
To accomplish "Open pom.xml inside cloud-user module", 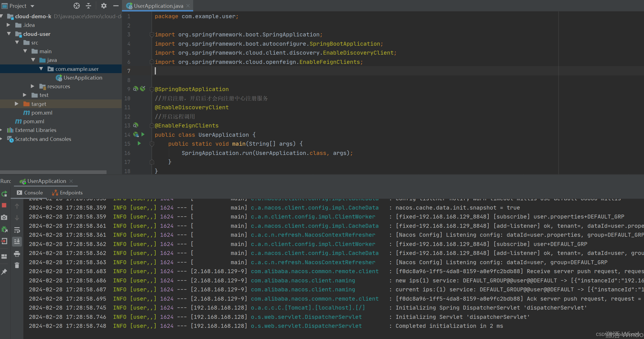I will coord(41,113).
